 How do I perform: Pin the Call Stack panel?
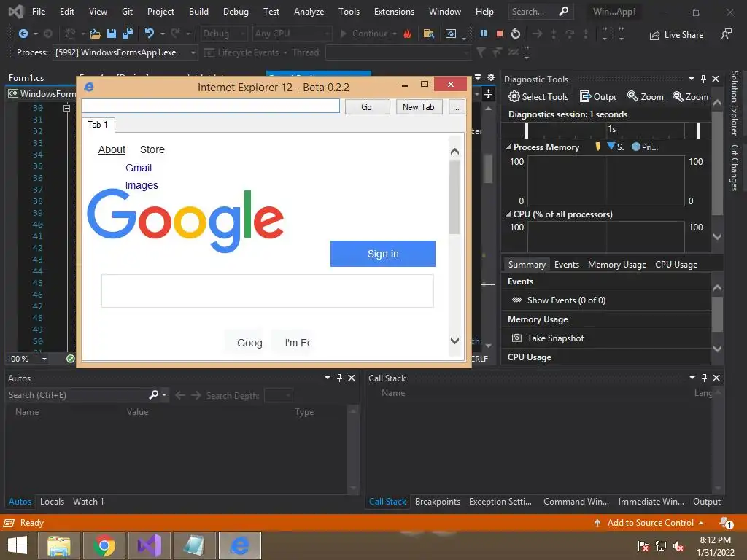click(x=704, y=378)
